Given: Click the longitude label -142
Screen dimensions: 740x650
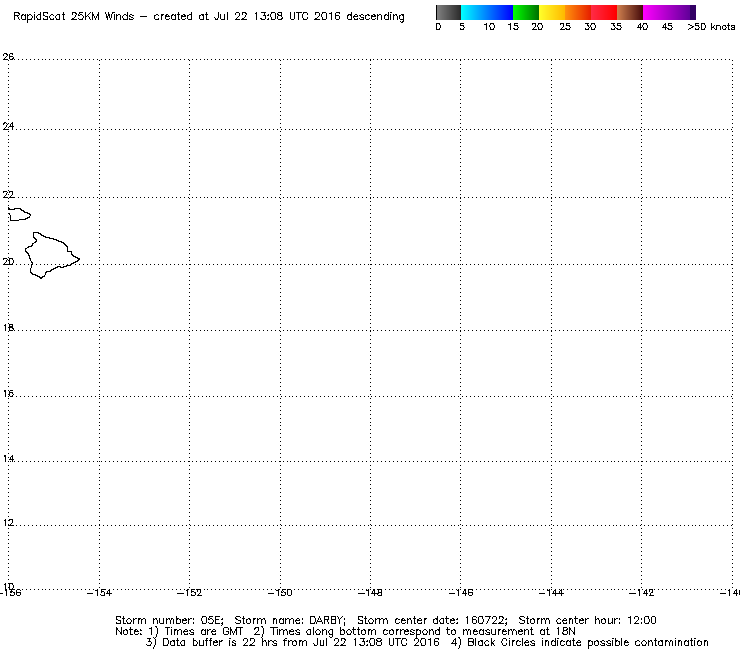Looking at the screenshot, I should point(641,593).
